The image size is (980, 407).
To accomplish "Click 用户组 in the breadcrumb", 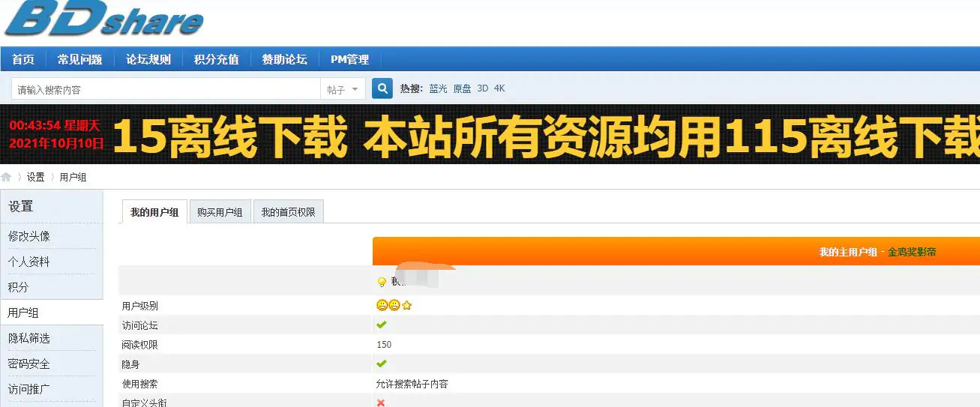I will 73,178.
